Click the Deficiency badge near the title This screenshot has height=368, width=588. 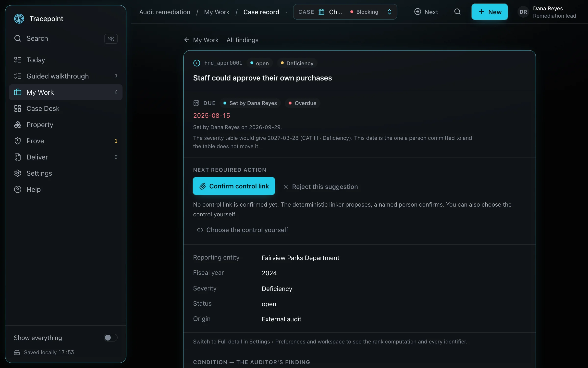click(x=297, y=63)
